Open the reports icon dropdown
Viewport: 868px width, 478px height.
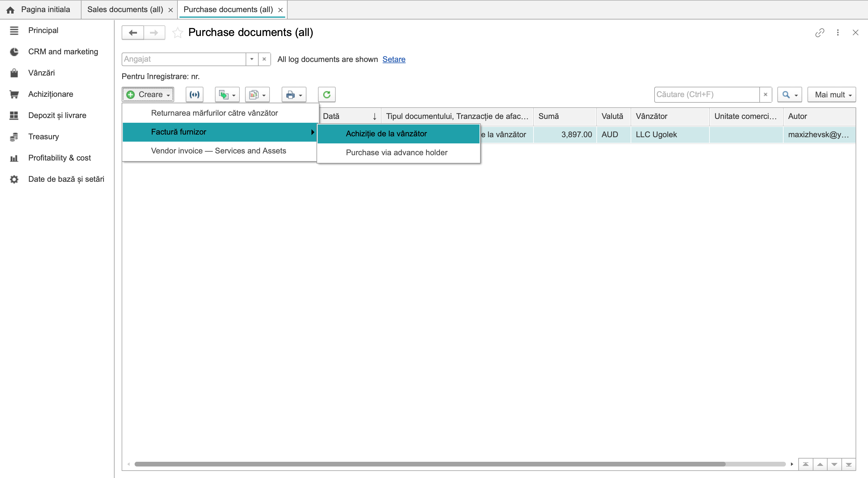pos(257,95)
